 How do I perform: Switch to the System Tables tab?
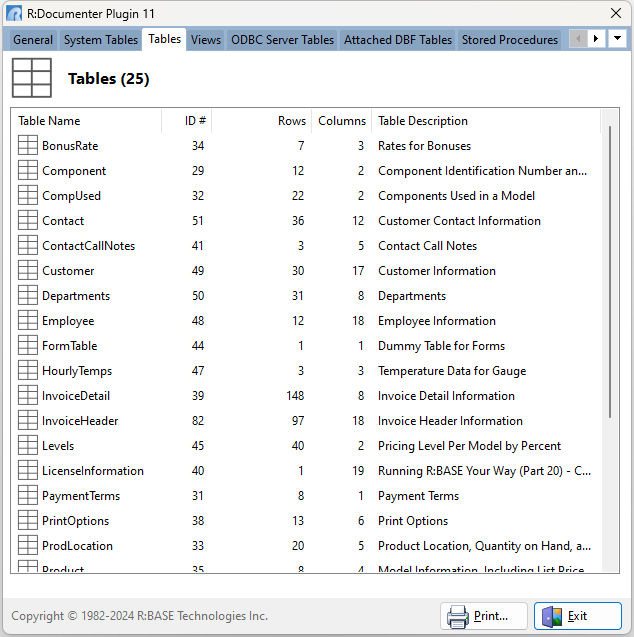(x=101, y=40)
